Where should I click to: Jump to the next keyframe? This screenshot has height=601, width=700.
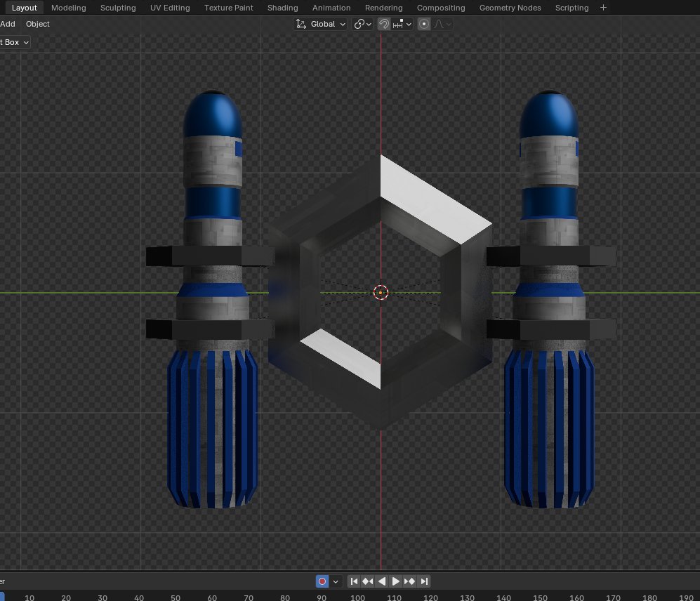[409, 581]
